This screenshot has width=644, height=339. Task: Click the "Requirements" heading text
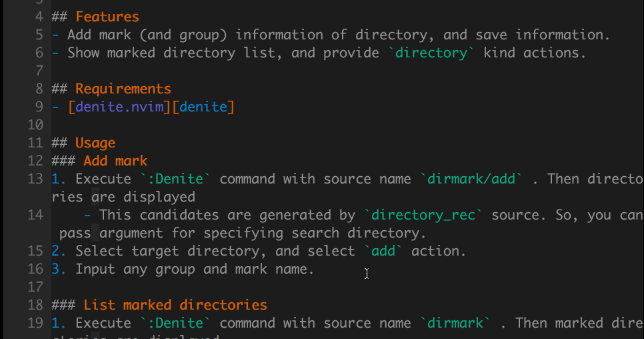tap(123, 89)
